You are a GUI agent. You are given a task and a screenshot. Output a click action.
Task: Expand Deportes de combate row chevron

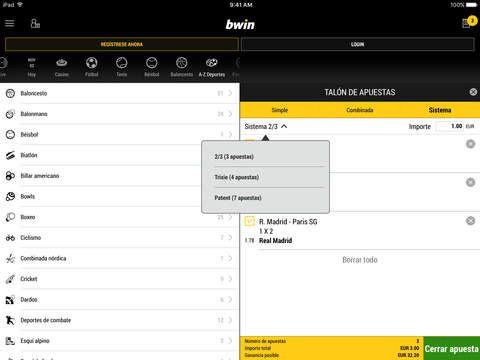click(230, 320)
